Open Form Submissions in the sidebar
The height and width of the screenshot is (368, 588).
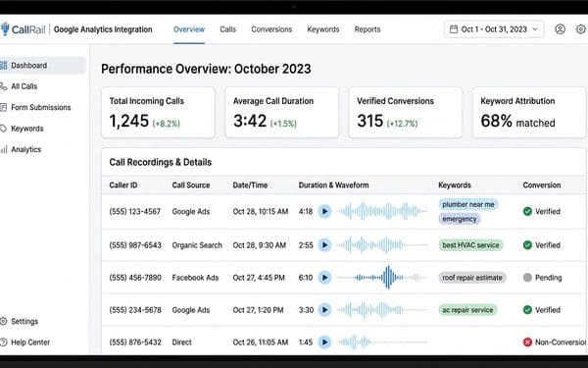pos(42,107)
